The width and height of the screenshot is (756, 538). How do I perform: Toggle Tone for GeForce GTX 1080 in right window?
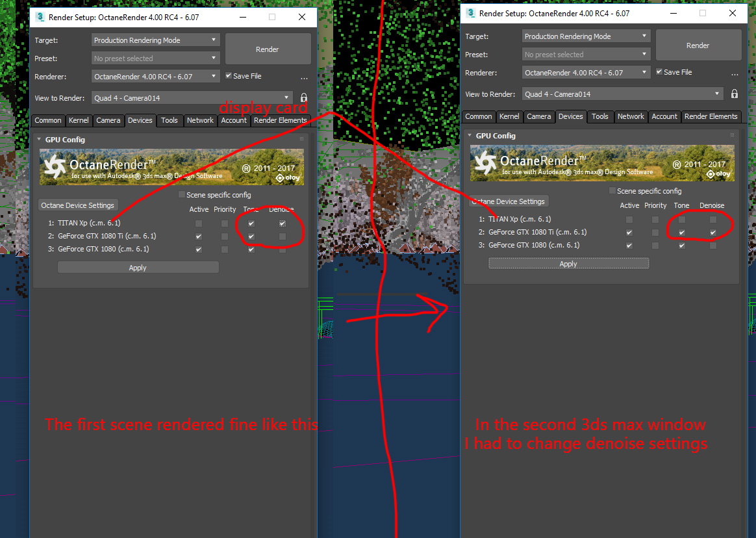point(682,246)
